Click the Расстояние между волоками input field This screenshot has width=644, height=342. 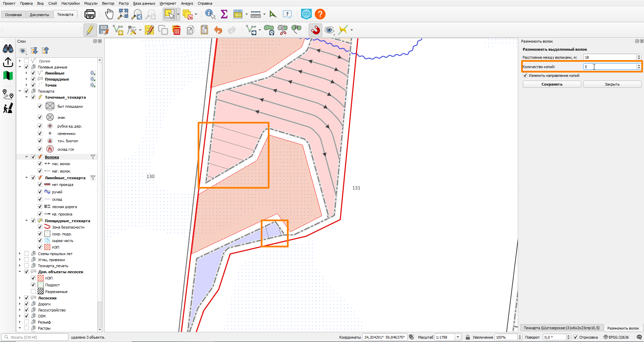pyautogui.click(x=610, y=57)
